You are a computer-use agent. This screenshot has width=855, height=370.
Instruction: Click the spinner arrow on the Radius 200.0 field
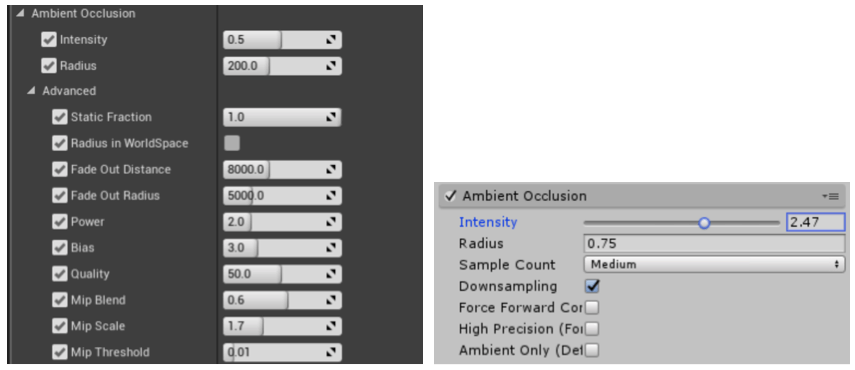pyautogui.click(x=330, y=66)
